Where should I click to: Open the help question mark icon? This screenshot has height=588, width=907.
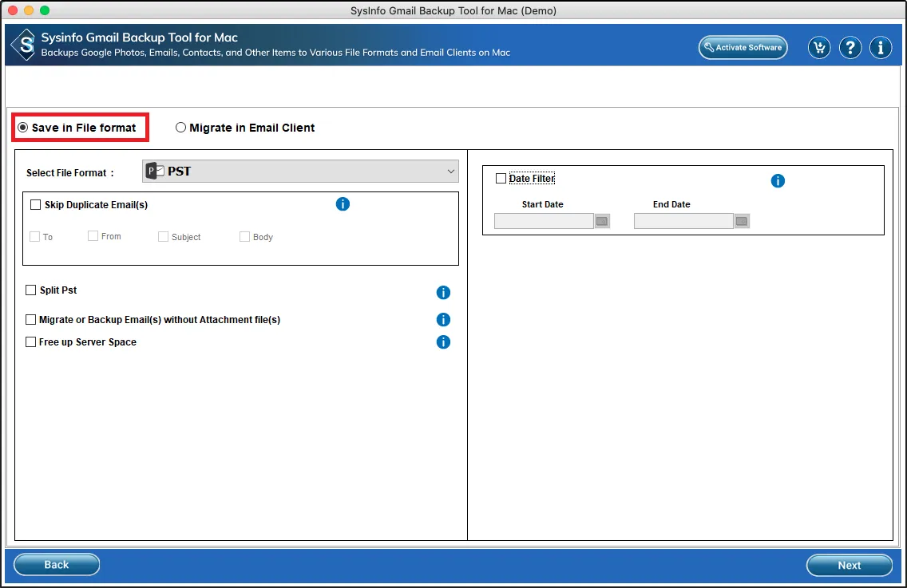(x=850, y=48)
